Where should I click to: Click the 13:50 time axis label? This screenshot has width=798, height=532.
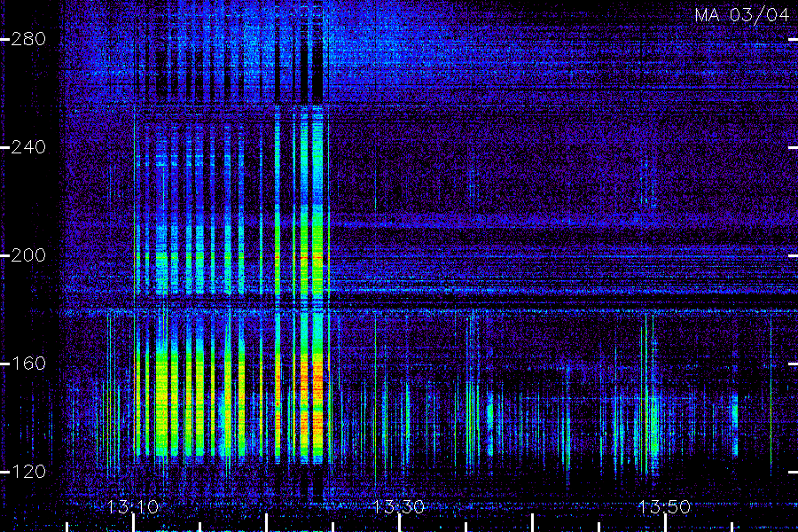click(665, 507)
